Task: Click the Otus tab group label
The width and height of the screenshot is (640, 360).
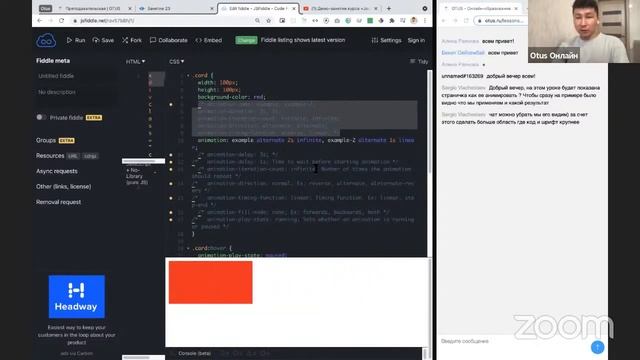Action: tap(45, 9)
